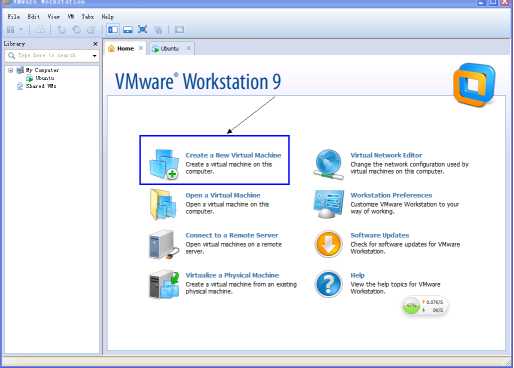Click the power/suspend toolbar icon
The width and height of the screenshot is (514, 368).
pos(11,30)
